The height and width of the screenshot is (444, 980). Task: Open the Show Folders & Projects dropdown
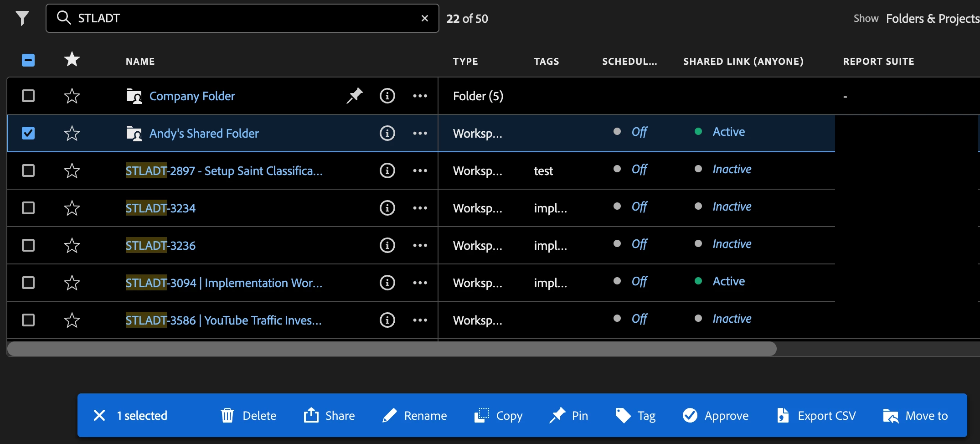click(x=933, y=18)
